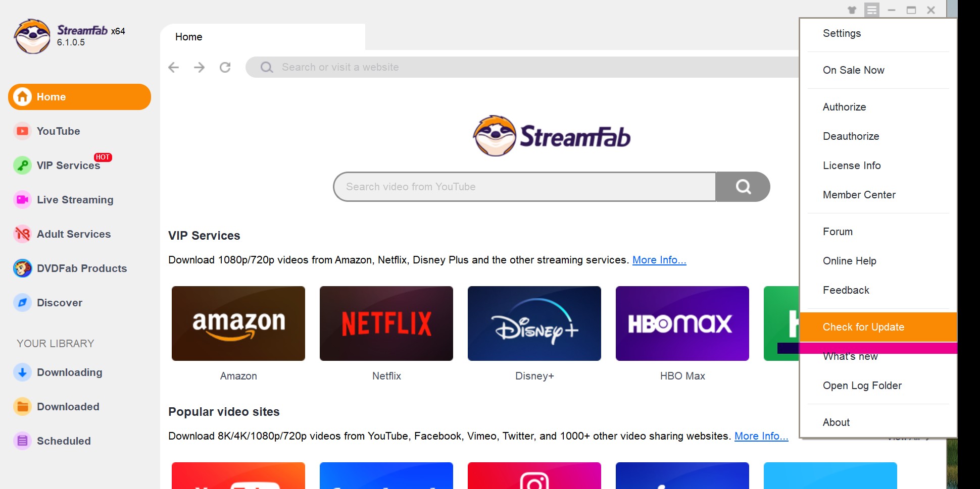
Task: Open the YouTube sidebar icon
Action: click(22, 131)
